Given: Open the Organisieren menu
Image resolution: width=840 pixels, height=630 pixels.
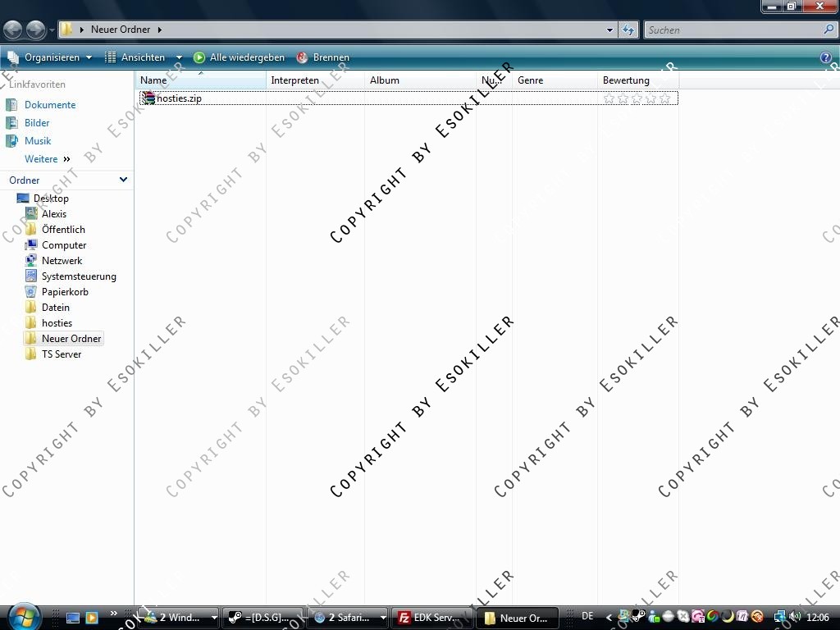Looking at the screenshot, I should 51,57.
